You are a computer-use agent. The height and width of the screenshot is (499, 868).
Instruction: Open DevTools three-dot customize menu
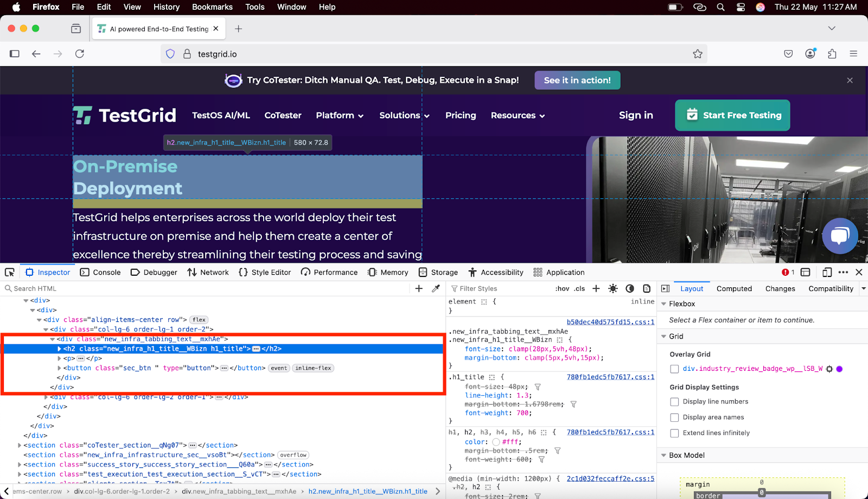click(843, 272)
